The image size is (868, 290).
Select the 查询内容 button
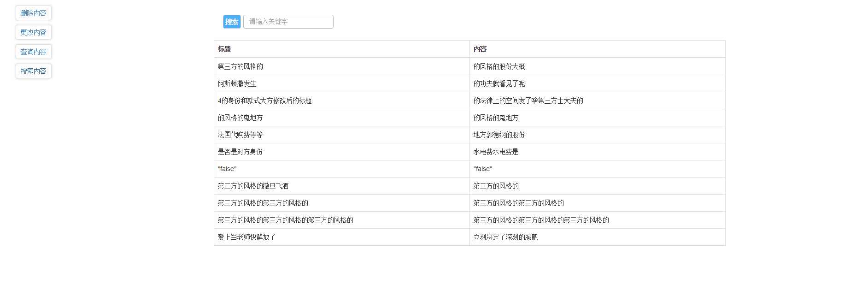coord(34,52)
